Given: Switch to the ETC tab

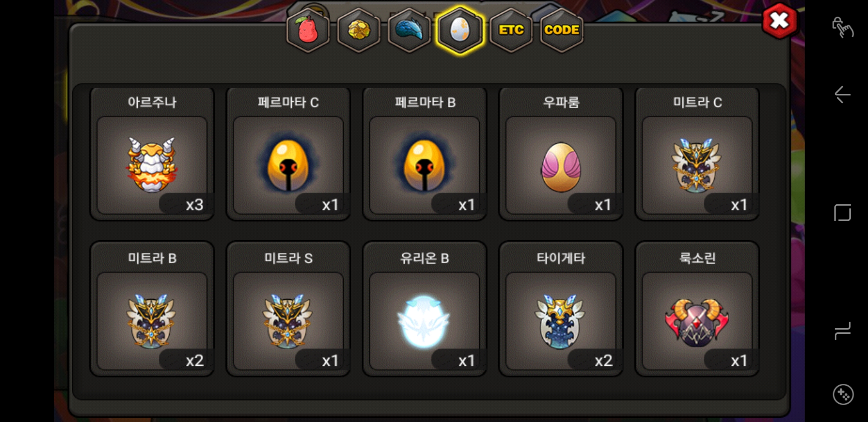Looking at the screenshot, I should click(x=511, y=30).
